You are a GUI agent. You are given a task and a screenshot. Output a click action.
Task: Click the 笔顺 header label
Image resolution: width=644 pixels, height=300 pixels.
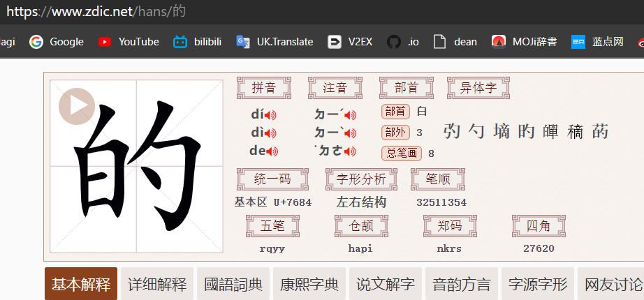point(438,179)
